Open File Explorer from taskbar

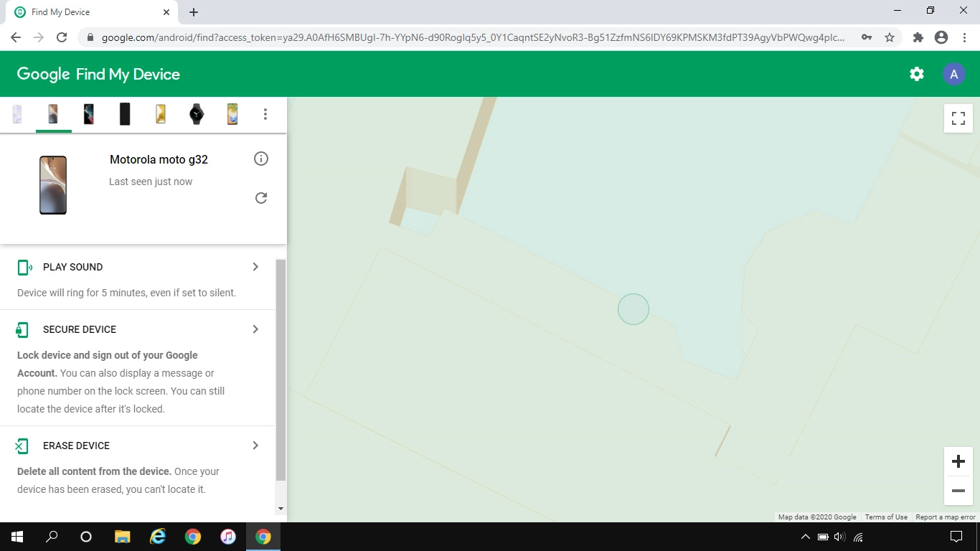pos(123,537)
